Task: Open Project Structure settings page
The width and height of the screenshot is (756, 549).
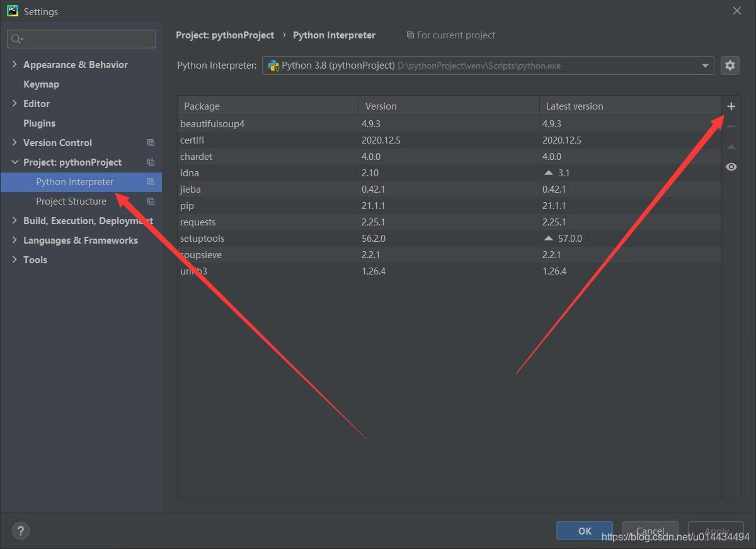Action: pos(71,201)
